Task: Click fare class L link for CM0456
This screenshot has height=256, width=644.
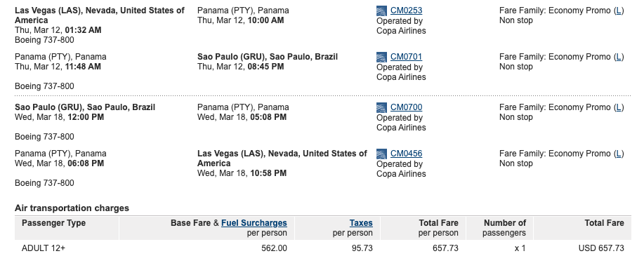Action: click(619, 154)
